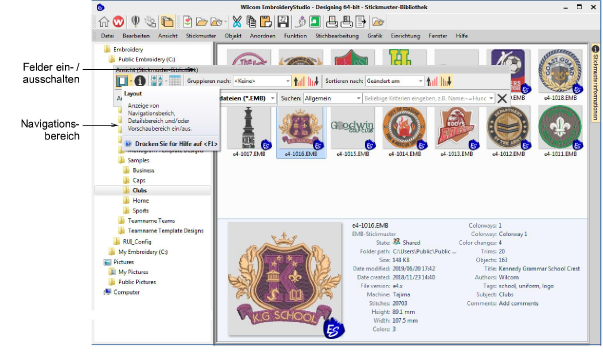The width and height of the screenshot is (603, 361).
Task: Toggle descending group order icon
Action: tap(313, 81)
